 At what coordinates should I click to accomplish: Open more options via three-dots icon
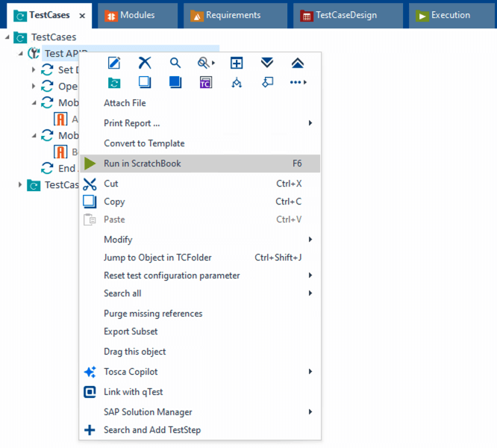click(298, 82)
